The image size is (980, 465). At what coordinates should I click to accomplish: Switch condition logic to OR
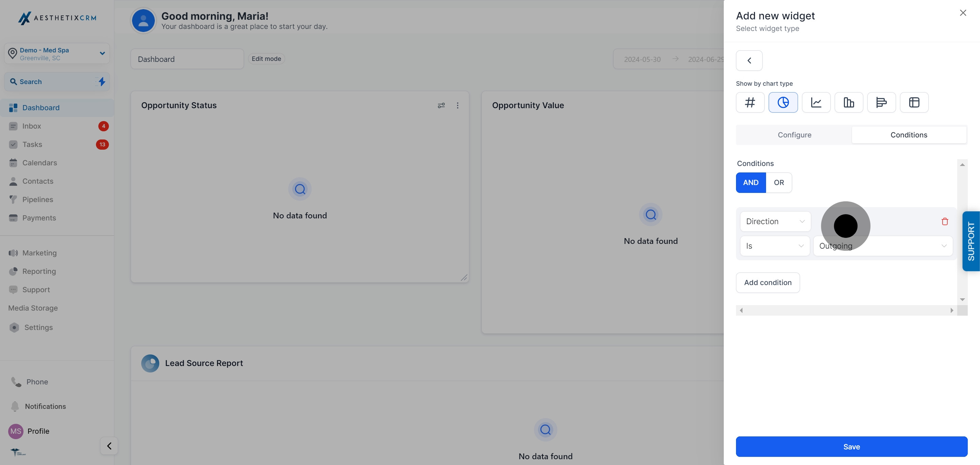(x=779, y=183)
